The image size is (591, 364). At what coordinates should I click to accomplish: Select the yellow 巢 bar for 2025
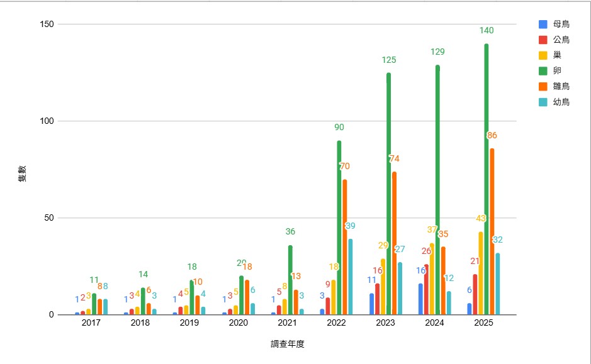481,273
